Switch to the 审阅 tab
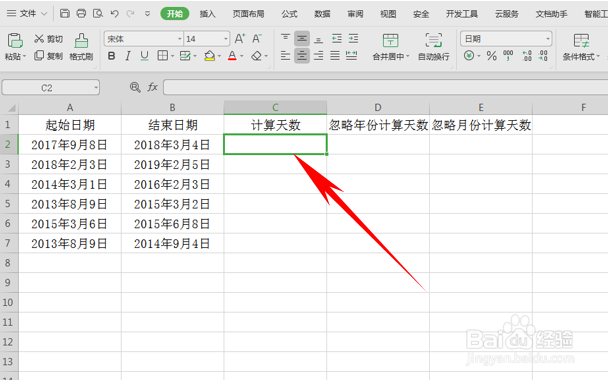The height and width of the screenshot is (380, 608). 355,14
